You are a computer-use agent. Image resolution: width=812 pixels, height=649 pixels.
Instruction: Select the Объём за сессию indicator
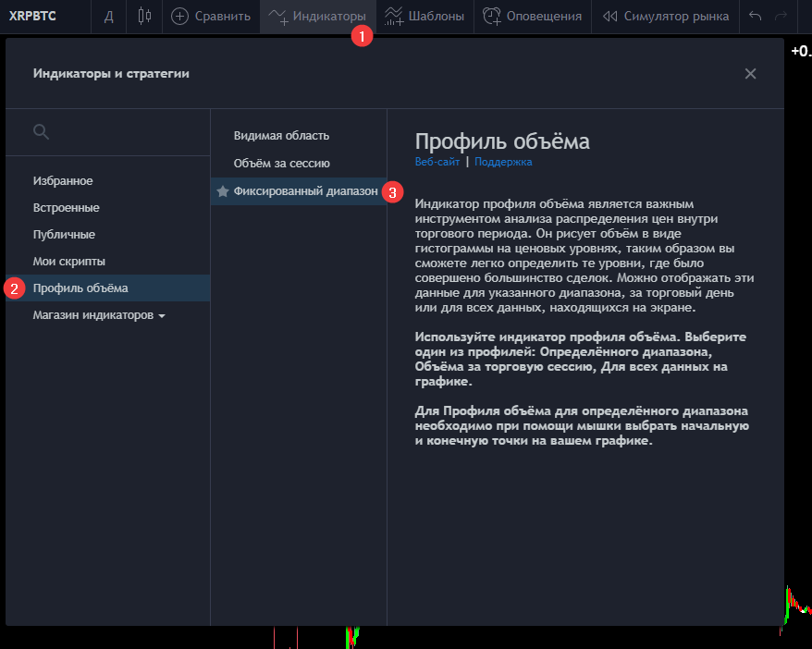276,163
